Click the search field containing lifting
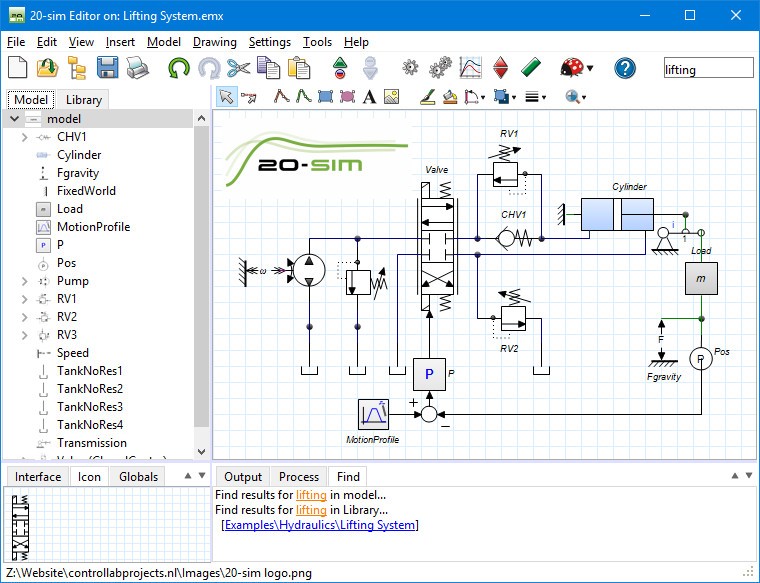The height and width of the screenshot is (583, 760). 708,68
